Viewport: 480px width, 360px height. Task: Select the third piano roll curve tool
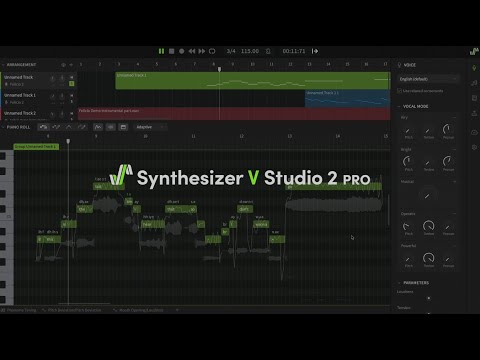69,127
